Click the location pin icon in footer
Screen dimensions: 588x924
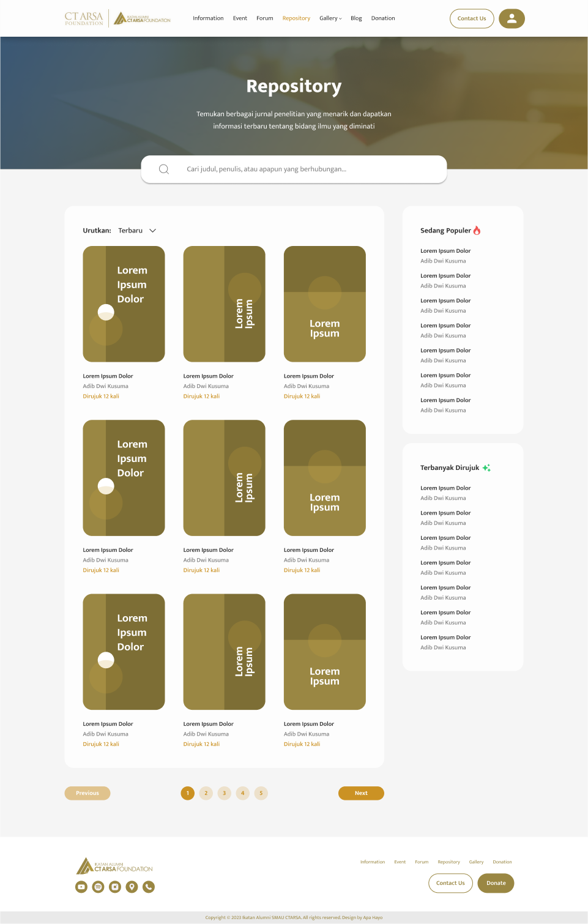coord(132,887)
